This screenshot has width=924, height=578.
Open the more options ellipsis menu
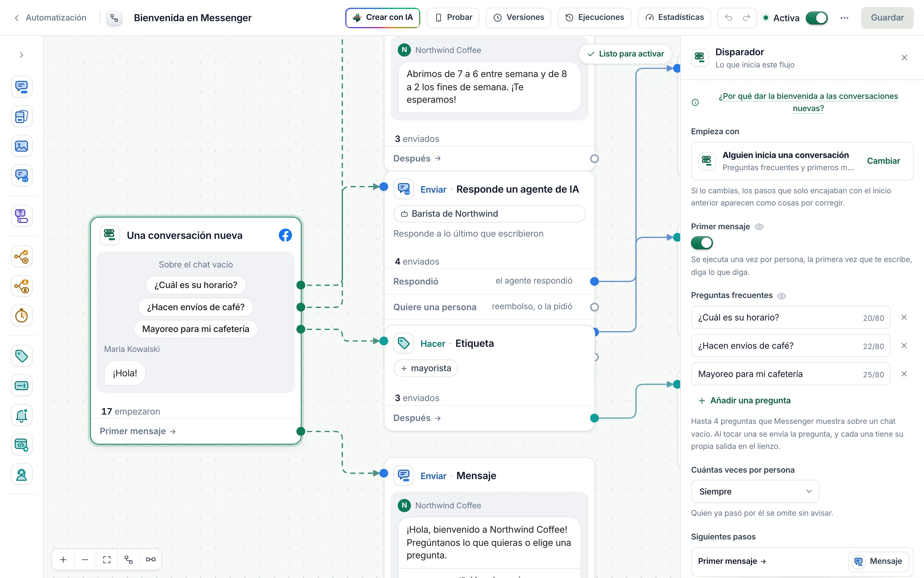[x=844, y=18]
